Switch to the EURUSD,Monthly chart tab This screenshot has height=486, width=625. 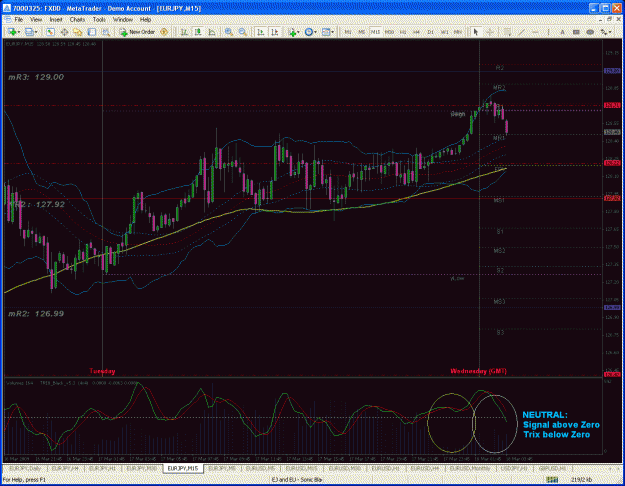pyautogui.click(x=470, y=468)
